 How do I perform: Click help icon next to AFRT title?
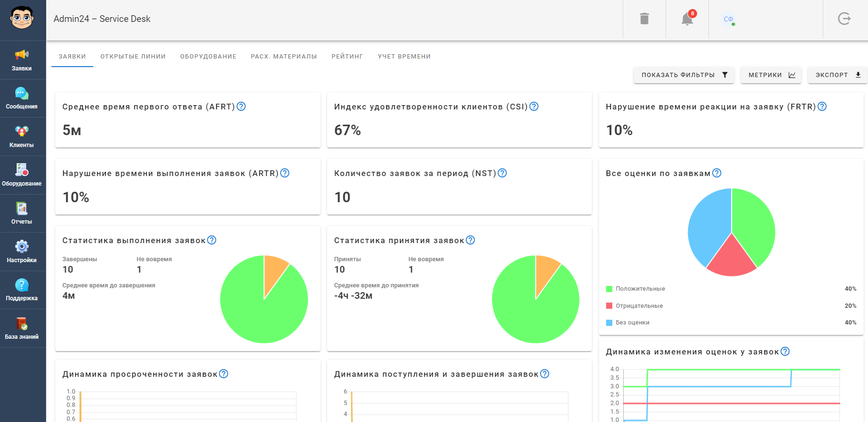point(241,107)
